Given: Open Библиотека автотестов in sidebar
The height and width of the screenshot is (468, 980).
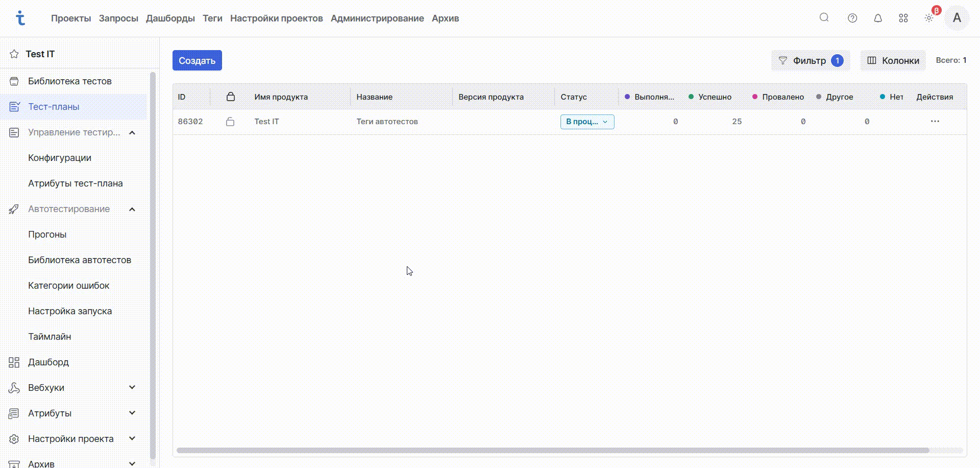Looking at the screenshot, I should coord(80,260).
